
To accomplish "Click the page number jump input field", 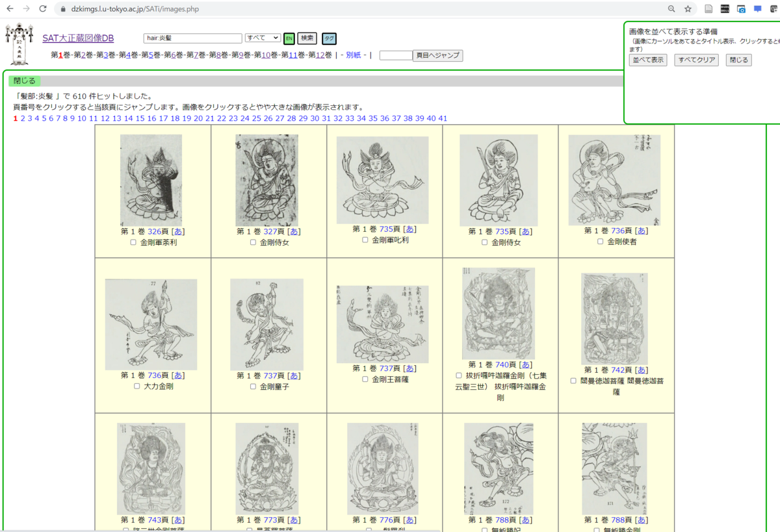I will pos(396,56).
